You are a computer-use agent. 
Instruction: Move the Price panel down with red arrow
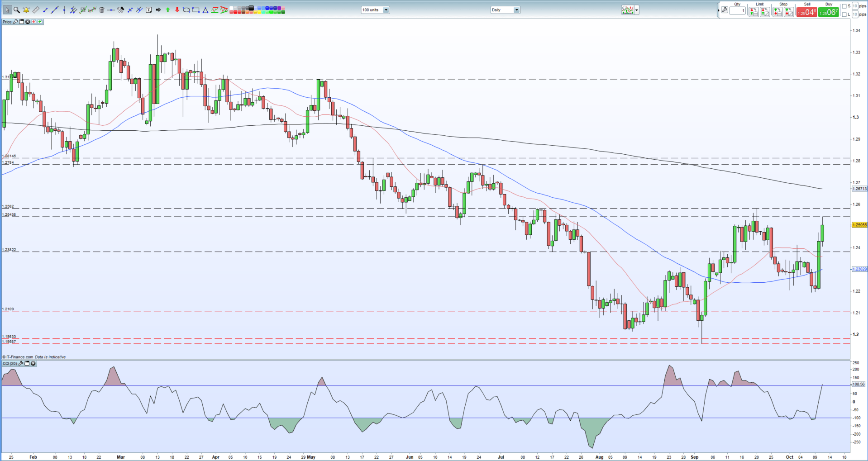pos(33,22)
